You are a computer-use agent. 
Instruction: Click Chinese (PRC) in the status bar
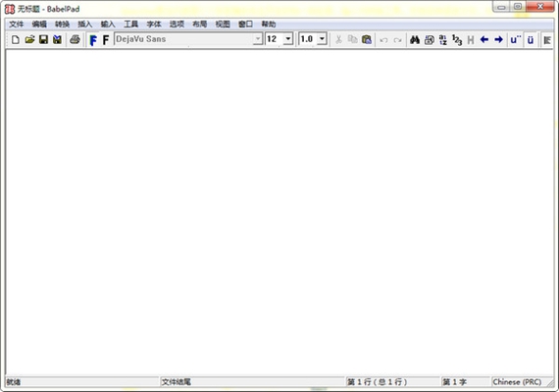[517, 382]
